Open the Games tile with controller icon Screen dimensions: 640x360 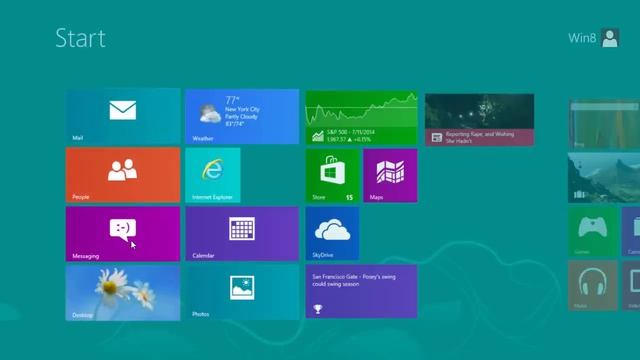pyautogui.click(x=593, y=232)
